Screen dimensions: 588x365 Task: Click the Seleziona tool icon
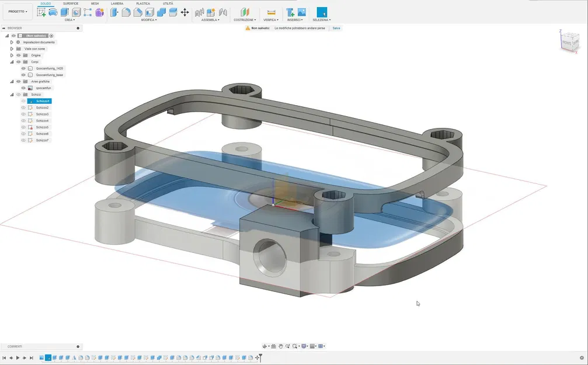322,12
